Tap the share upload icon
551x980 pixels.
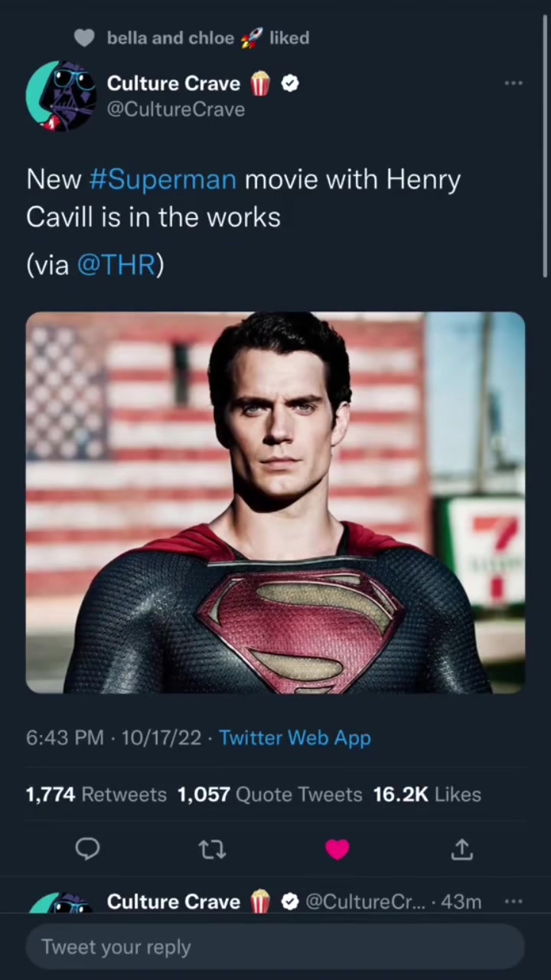[x=462, y=849]
